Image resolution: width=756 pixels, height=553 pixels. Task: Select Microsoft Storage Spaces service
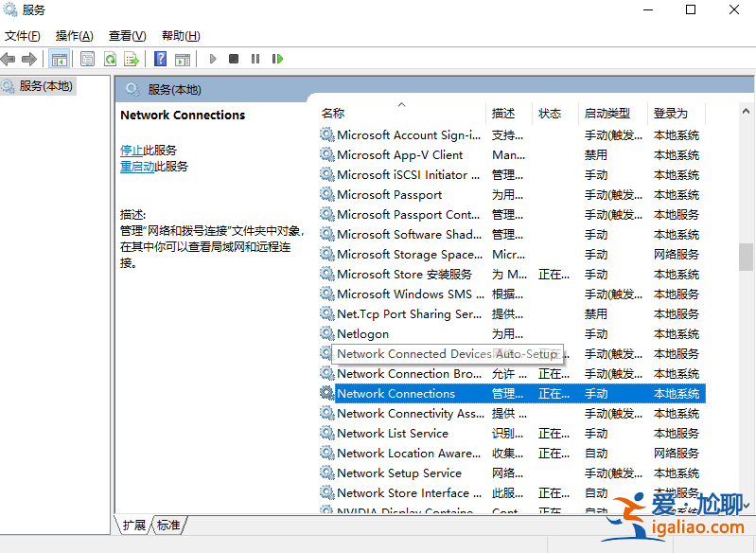click(410, 255)
